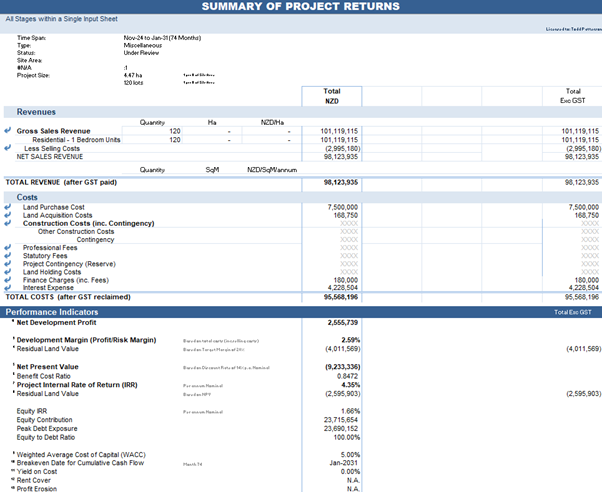Click the blue arrow beside Construction Costs
The height and width of the screenshot is (492, 602).
click(8, 223)
